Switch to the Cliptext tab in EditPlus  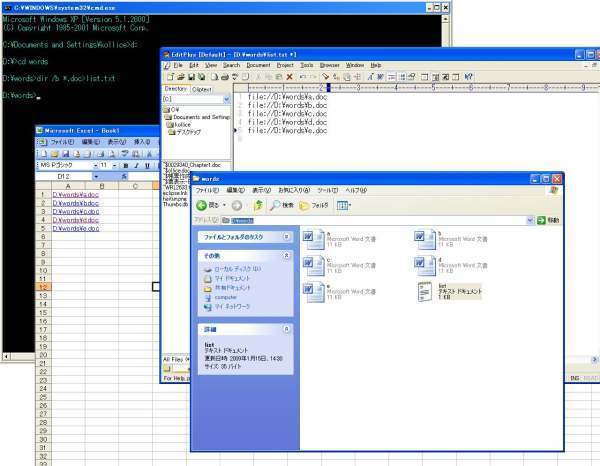202,89
